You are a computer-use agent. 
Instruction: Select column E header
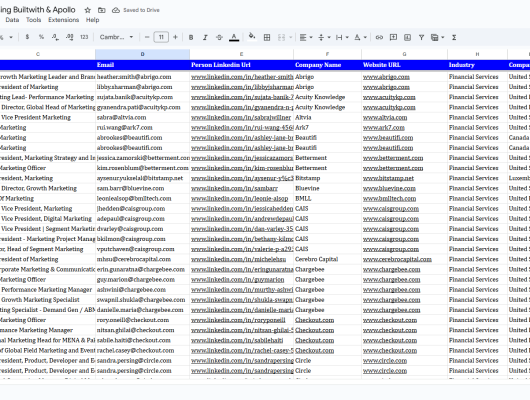click(241, 54)
